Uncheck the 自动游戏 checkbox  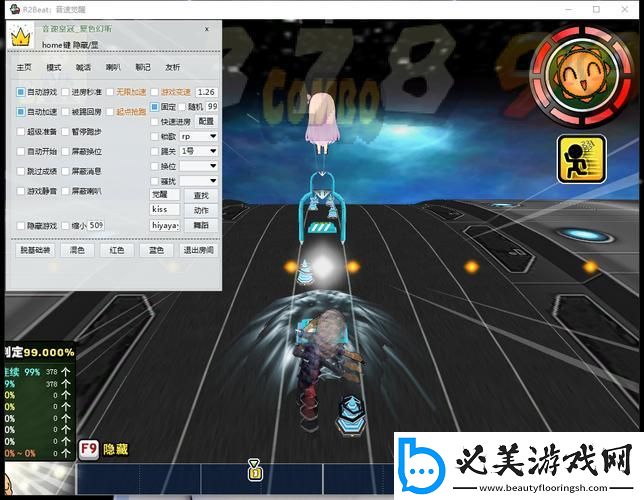coord(21,91)
